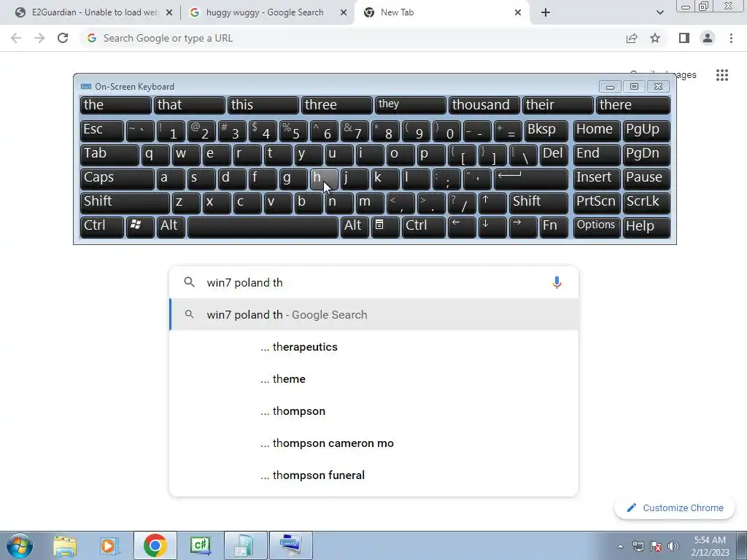
Task: Toggle the ScrLk key
Action: click(646, 203)
